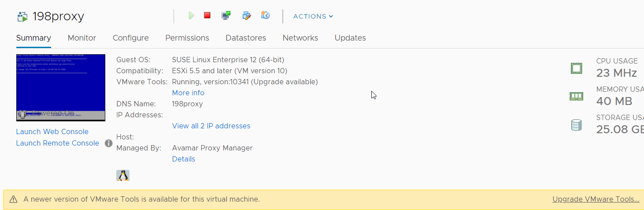The width and height of the screenshot is (644, 210).
Task: Click the Remote Console info icon
Action: click(x=109, y=143)
